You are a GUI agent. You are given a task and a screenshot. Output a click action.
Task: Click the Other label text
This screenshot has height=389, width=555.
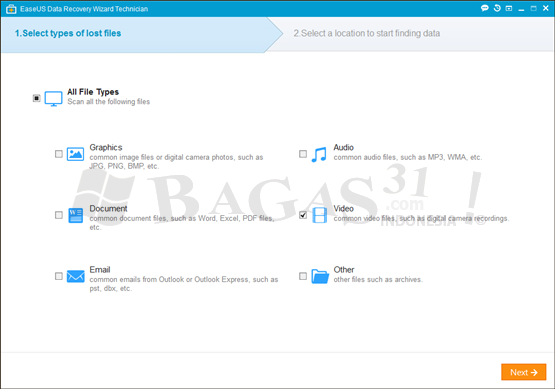tap(344, 270)
